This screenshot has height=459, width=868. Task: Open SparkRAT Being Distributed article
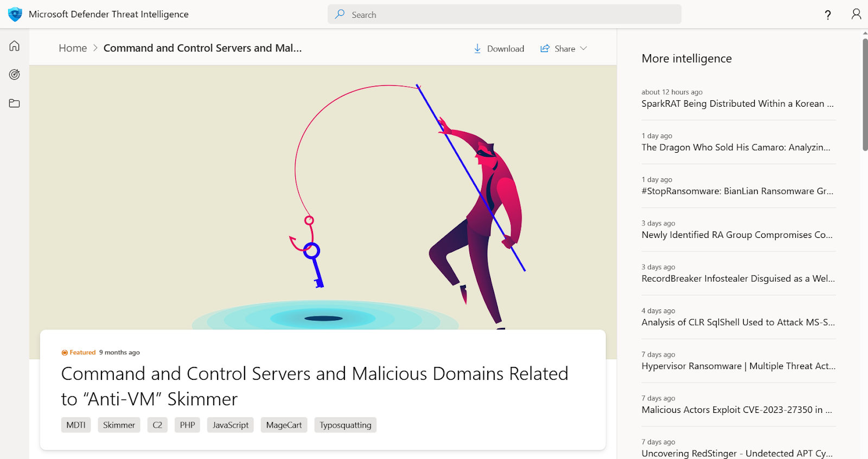coord(738,104)
